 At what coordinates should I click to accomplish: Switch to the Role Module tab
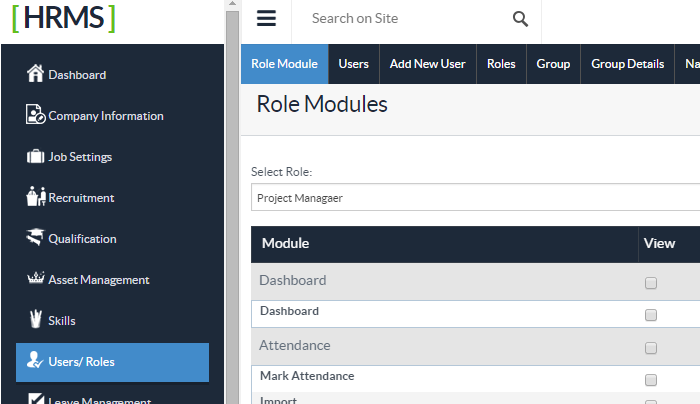[284, 64]
